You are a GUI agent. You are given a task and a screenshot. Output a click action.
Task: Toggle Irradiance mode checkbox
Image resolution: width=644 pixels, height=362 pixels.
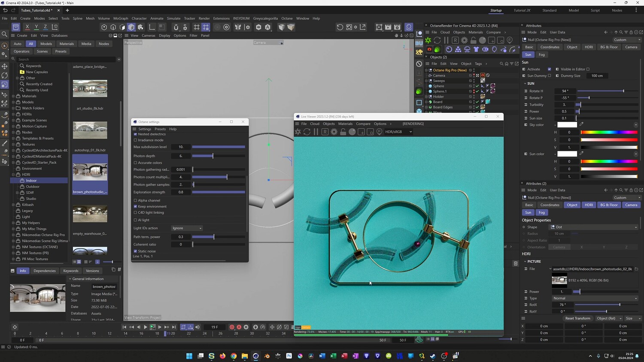[135, 140]
